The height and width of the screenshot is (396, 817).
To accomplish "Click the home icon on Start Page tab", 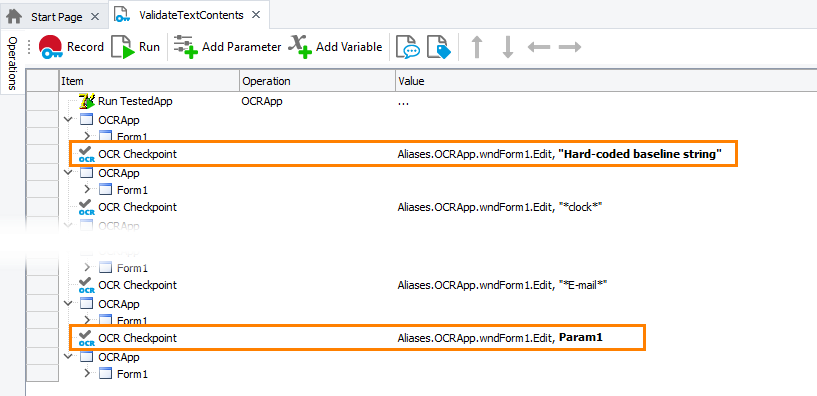I will (x=14, y=17).
